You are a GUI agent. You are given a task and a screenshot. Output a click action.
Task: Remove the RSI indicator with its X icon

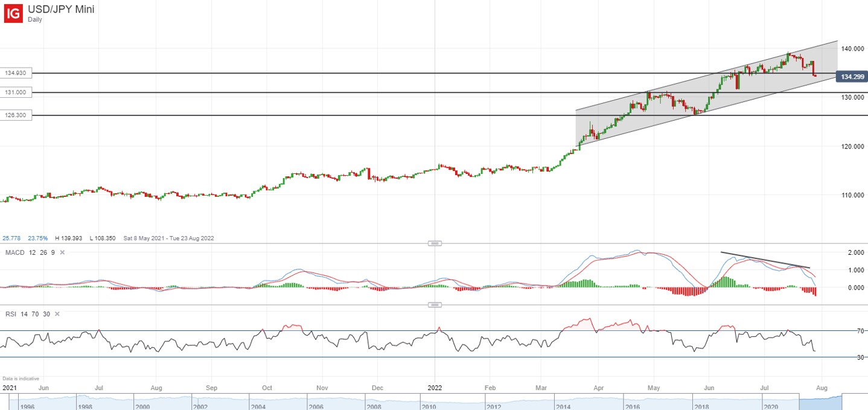57,314
